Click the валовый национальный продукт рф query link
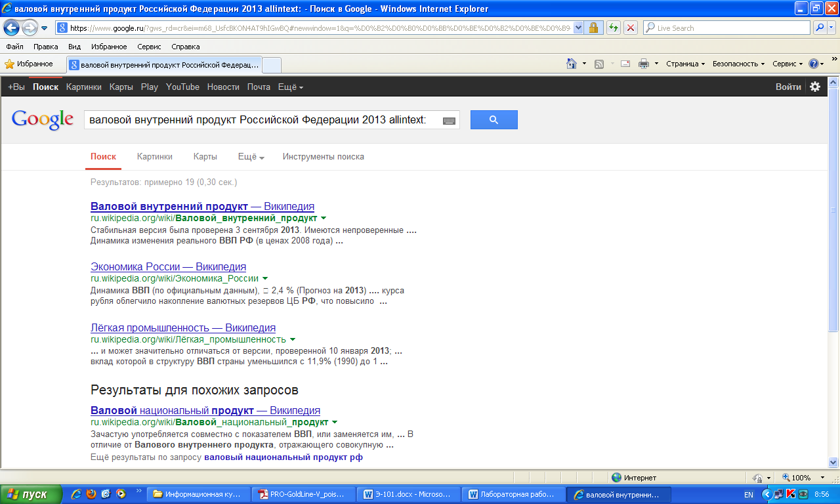Viewport: 840px width, 504px height. pos(283,457)
